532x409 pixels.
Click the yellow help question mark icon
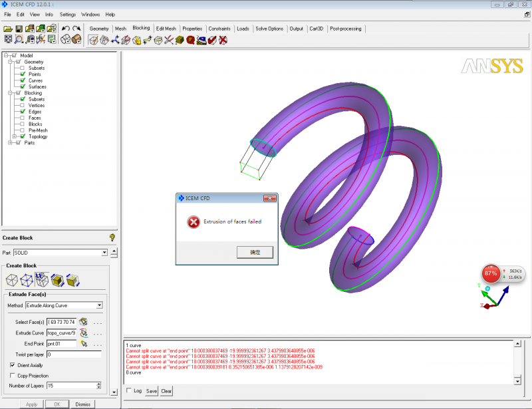coord(112,237)
